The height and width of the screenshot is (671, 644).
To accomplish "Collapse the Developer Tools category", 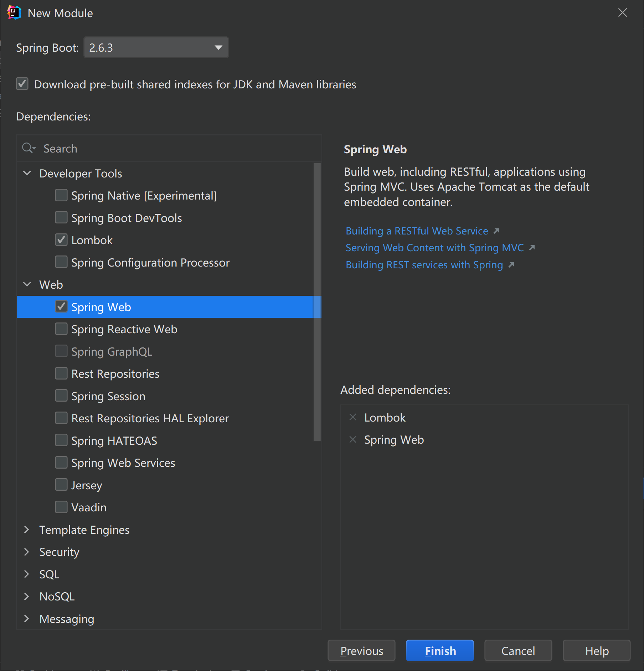I will [x=27, y=173].
